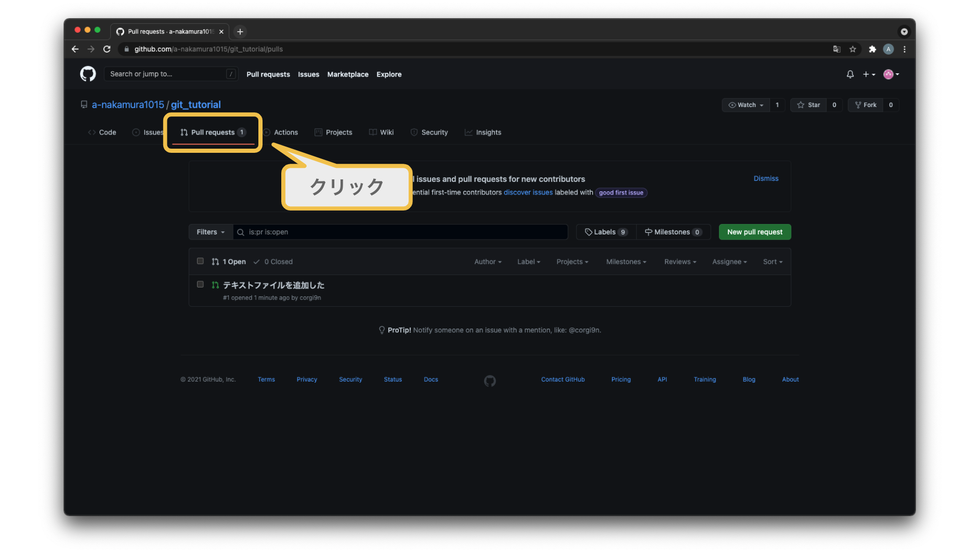Click Issues in the top header
Viewport: 980px width, 551px height.
click(308, 74)
